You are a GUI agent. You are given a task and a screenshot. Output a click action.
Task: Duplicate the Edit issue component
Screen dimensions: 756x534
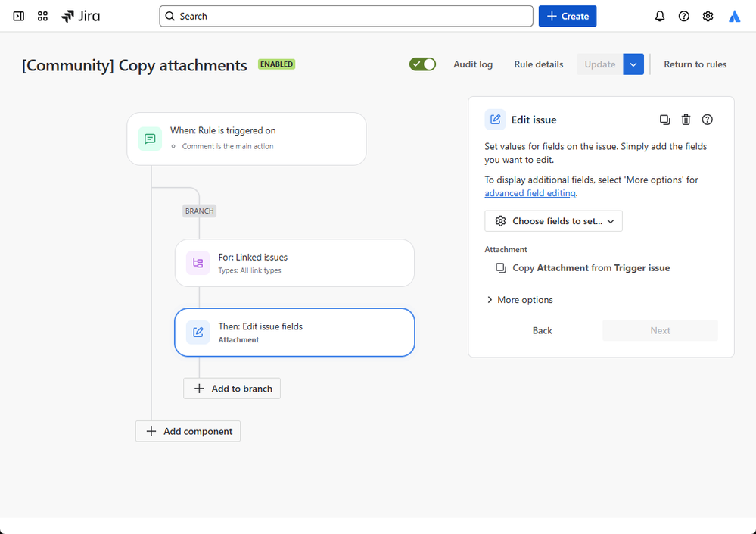664,120
